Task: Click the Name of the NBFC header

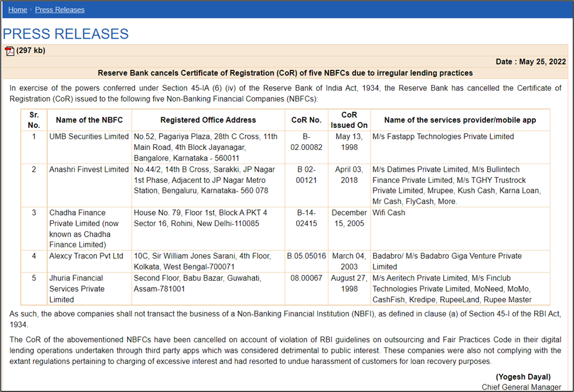Action: (x=89, y=120)
